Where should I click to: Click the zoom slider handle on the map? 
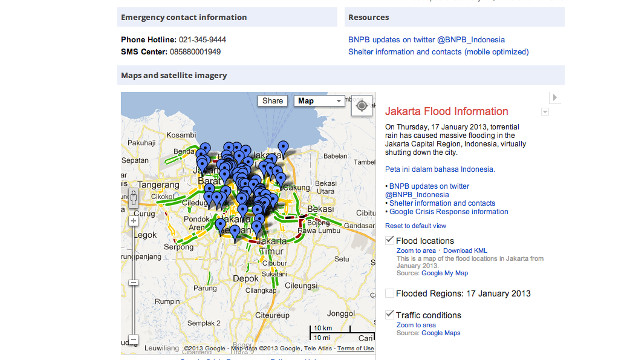click(133, 282)
